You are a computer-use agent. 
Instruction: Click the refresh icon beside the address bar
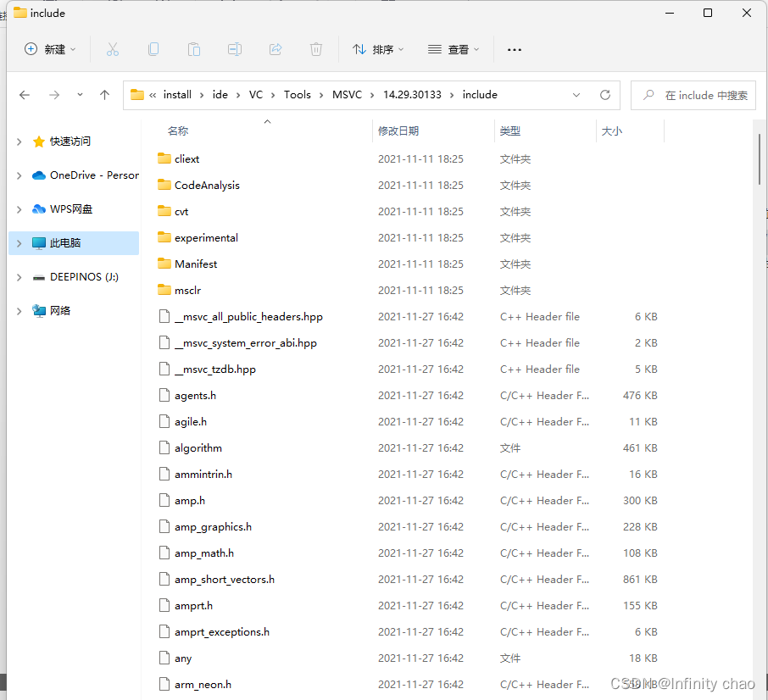point(604,95)
